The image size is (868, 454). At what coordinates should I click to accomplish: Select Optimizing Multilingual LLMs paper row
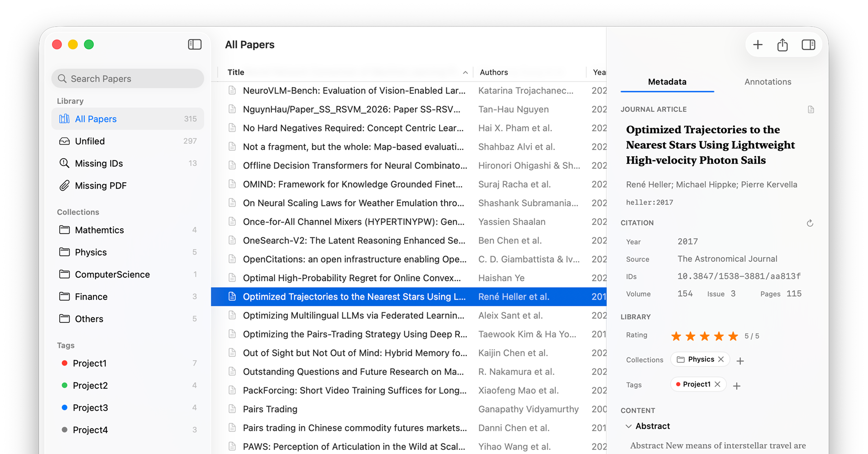[409, 315]
